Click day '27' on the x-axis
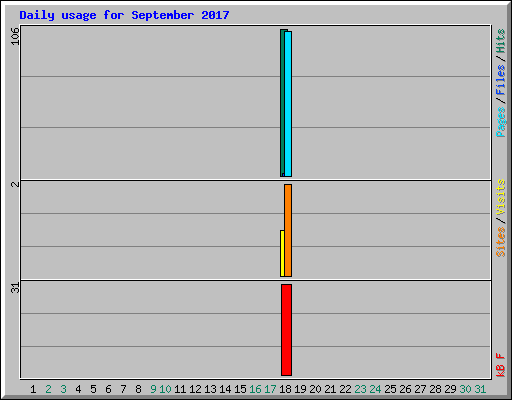Screen dimensions: 512x400 point(420,389)
